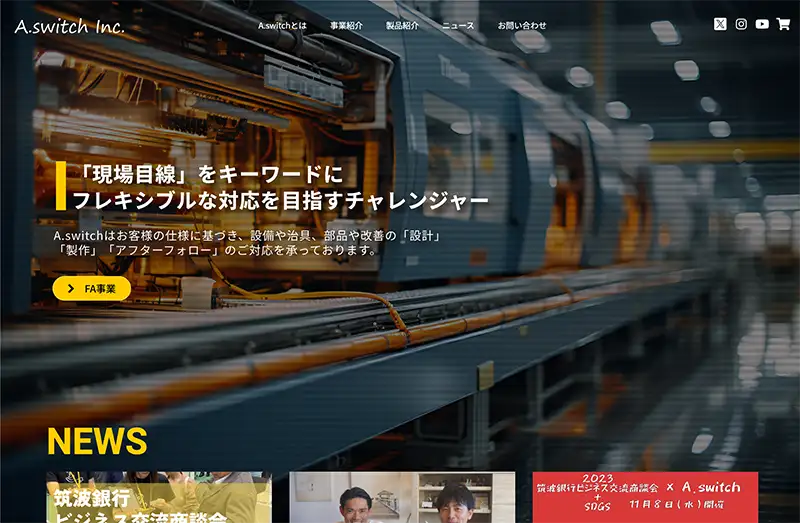Navigate to お問い合わせ contact page
This screenshot has height=523, width=800.
click(522, 25)
